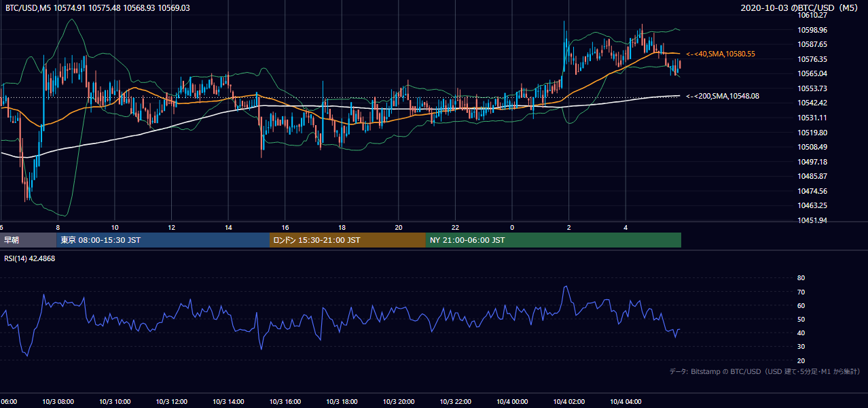
Task: Click the 10/3 12:00 bottom time label
Action: point(171,402)
